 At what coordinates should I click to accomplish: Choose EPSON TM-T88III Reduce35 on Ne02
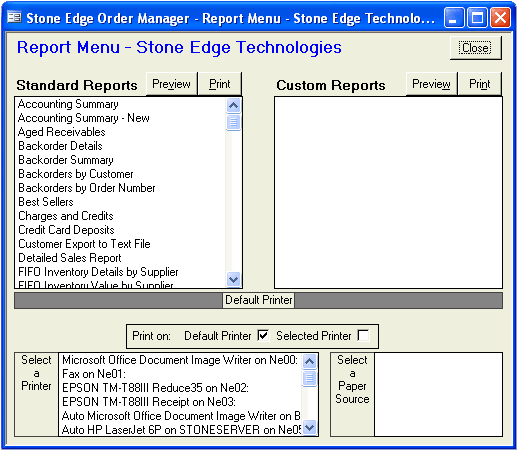click(x=180, y=388)
